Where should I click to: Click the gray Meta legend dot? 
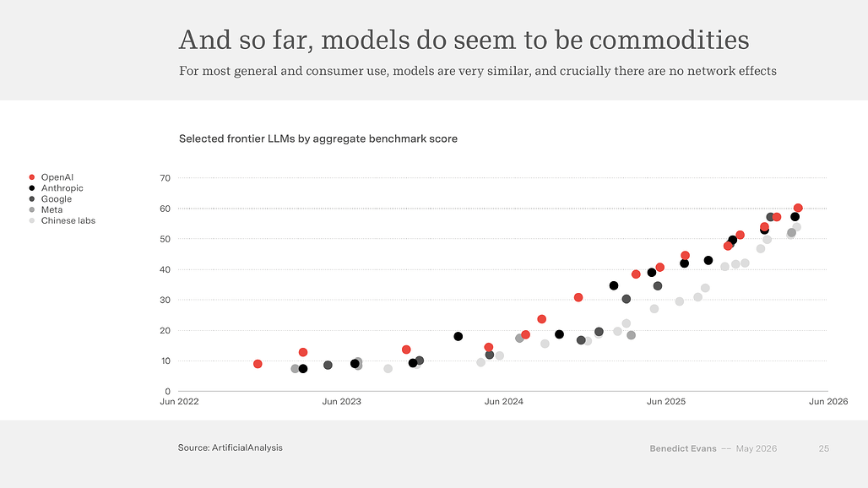tap(31, 209)
